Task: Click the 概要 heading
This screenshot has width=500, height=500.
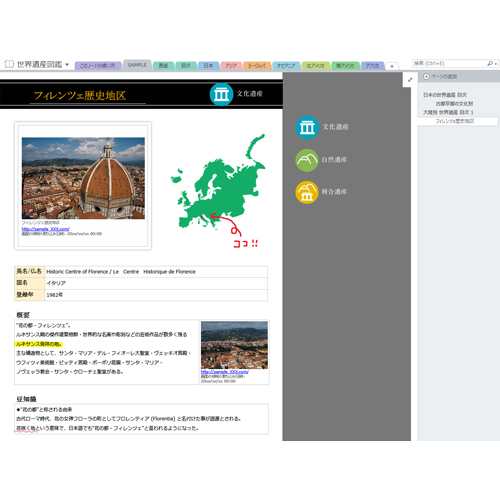Action: 23,315
